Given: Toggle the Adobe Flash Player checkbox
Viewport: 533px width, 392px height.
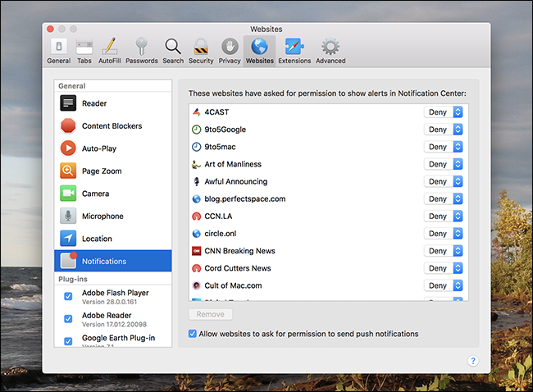Looking at the screenshot, I should [68, 296].
